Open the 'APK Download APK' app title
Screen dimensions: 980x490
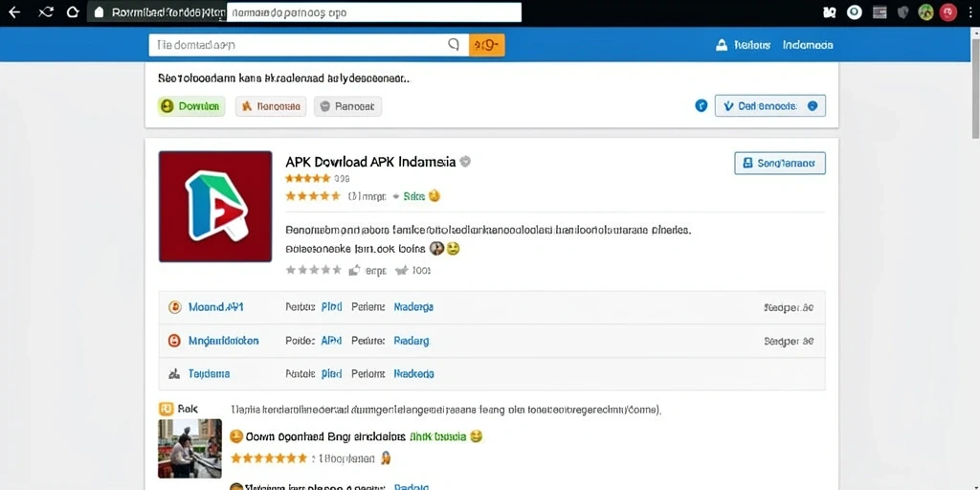[370, 161]
